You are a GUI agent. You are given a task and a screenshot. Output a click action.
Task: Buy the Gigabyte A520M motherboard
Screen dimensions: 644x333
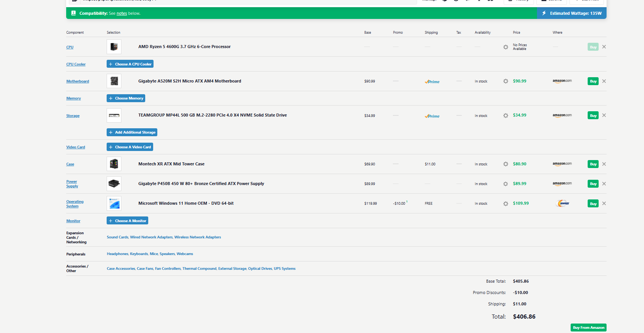click(593, 81)
